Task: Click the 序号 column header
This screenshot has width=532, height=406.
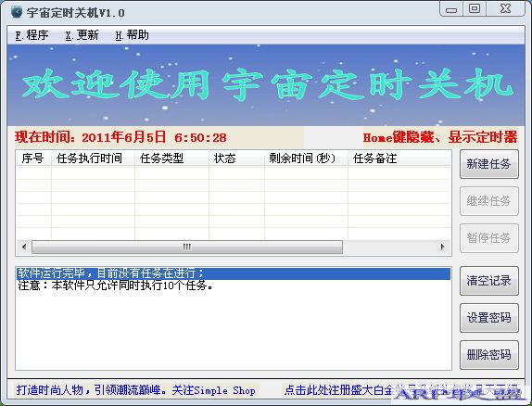Action: [x=33, y=159]
